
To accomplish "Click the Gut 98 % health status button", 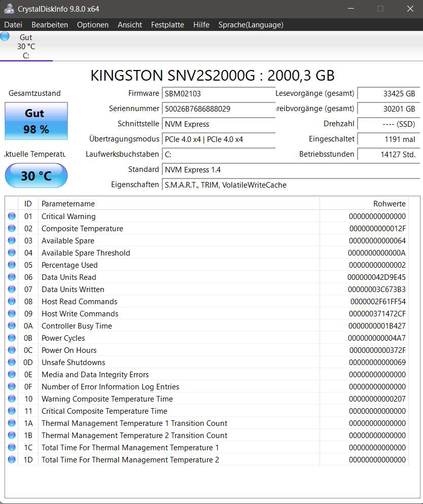I will (x=37, y=121).
